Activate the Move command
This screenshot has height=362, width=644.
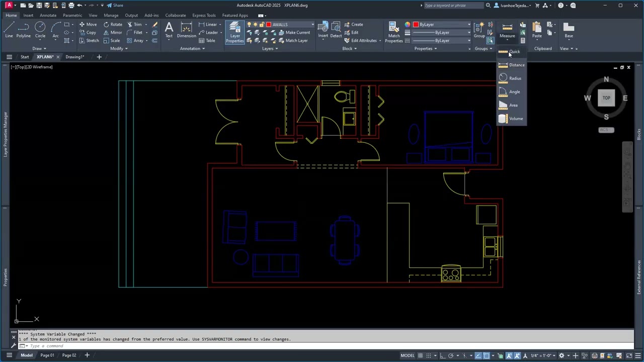(88, 25)
